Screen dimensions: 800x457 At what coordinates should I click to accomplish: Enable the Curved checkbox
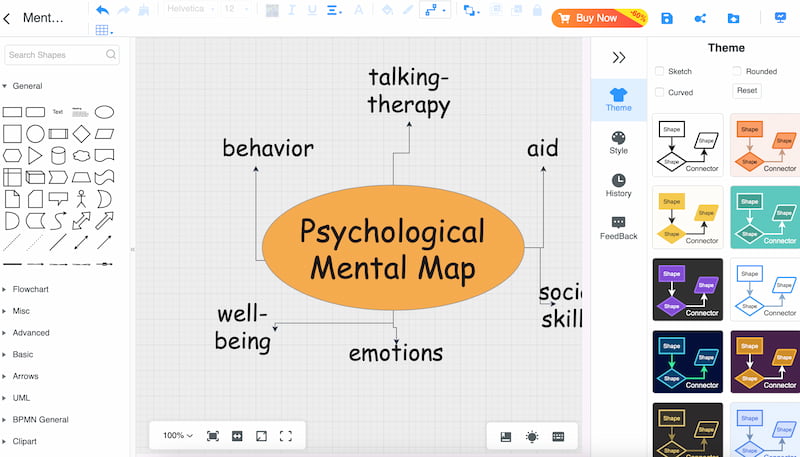tap(659, 92)
